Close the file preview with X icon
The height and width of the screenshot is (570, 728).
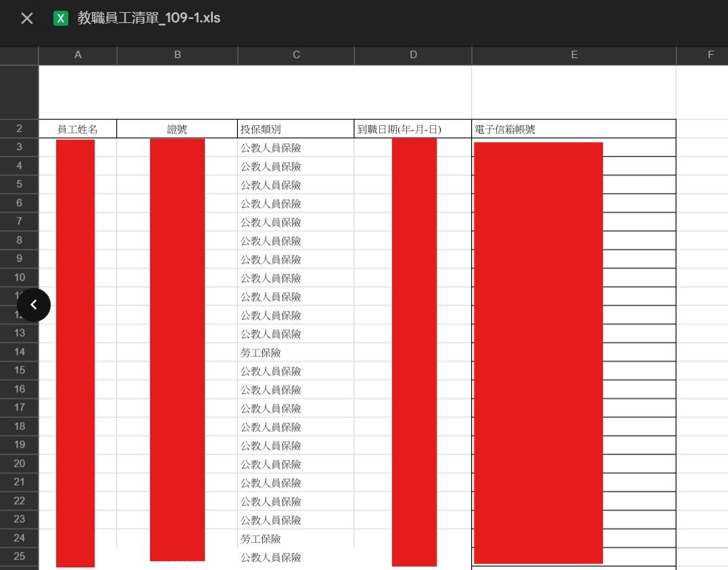(x=27, y=18)
